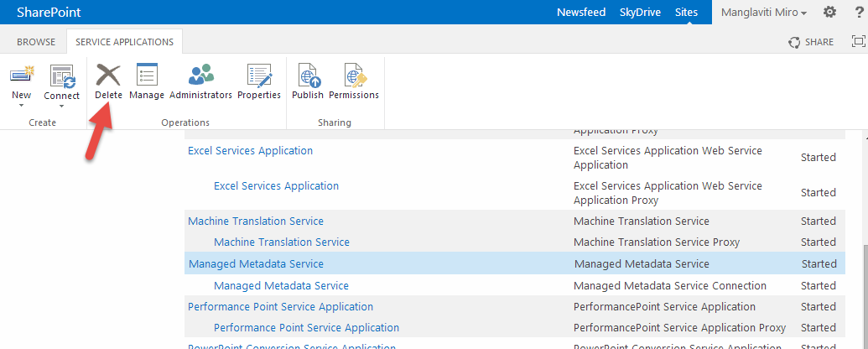Open the settings gear menu

pos(829,12)
